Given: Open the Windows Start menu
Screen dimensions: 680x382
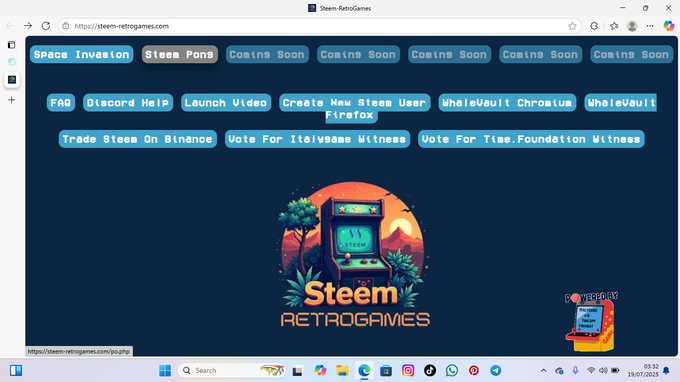Looking at the screenshot, I should pyautogui.click(x=165, y=371).
